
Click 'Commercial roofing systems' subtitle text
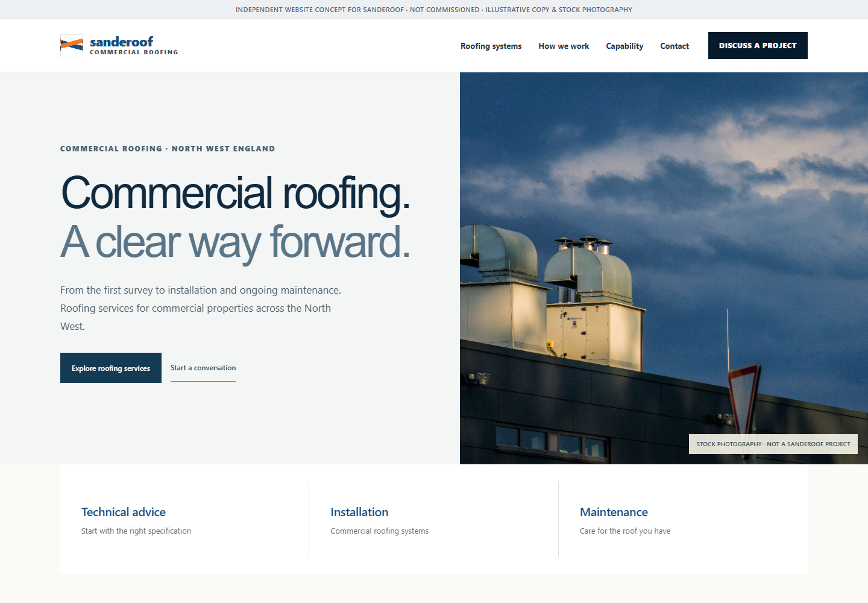tap(380, 531)
